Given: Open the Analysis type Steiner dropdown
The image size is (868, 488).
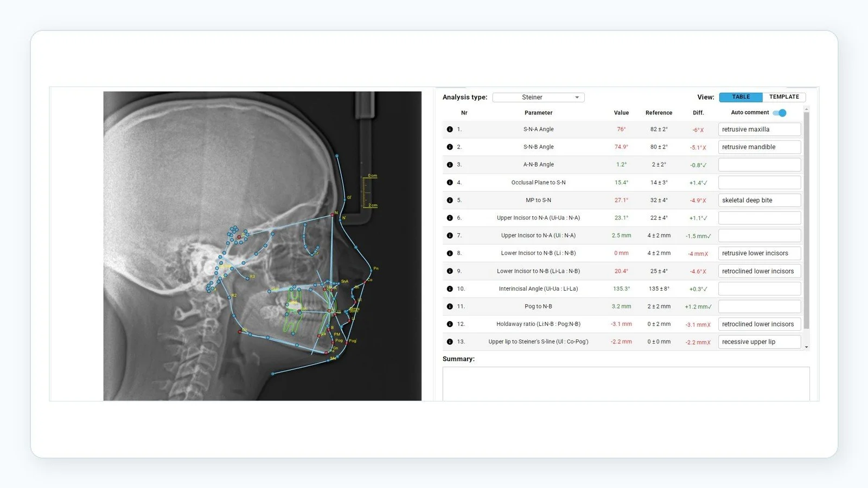Looking at the screenshot, I should click(538, 97).
